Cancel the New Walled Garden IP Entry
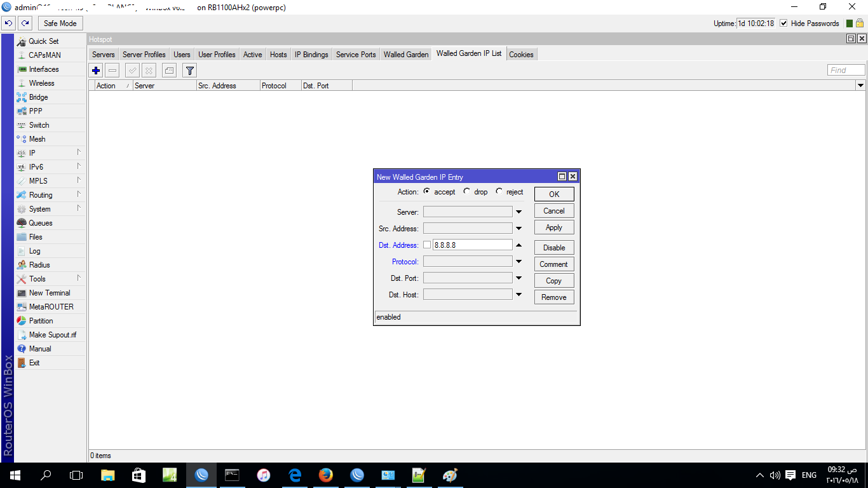This screenshot has width=868, height=488. (x=554, y=211)
